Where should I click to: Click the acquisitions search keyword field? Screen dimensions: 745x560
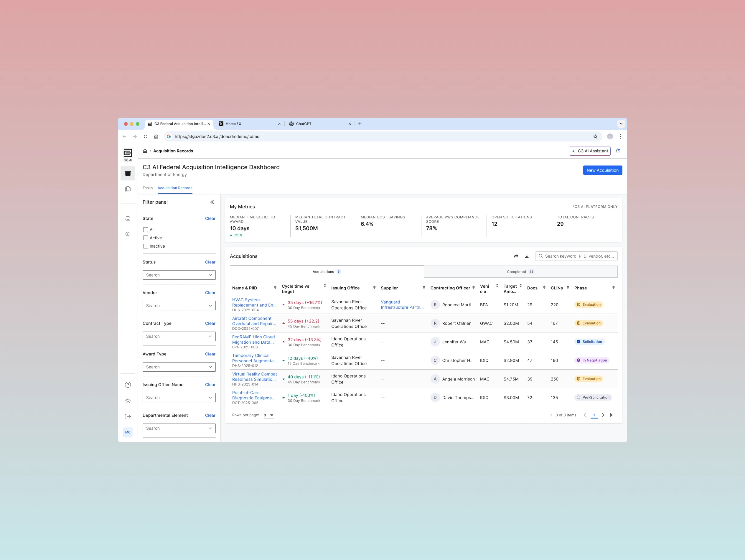point(576,256)
